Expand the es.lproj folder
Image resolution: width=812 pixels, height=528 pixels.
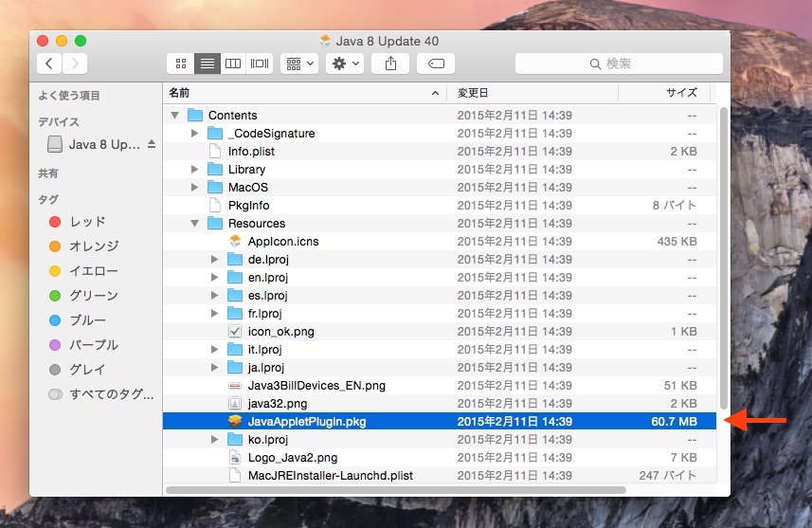(x=214, y=296)
